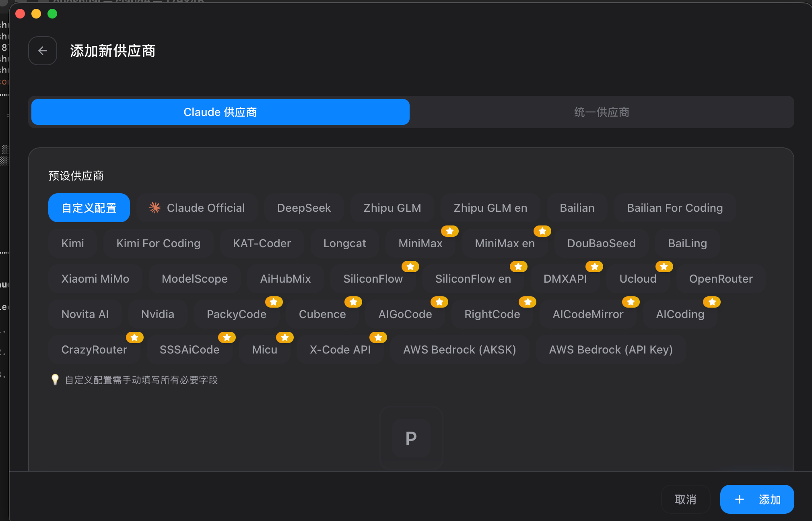Pick the Cubence preset

pyautogui.click(x=322, y=314)
